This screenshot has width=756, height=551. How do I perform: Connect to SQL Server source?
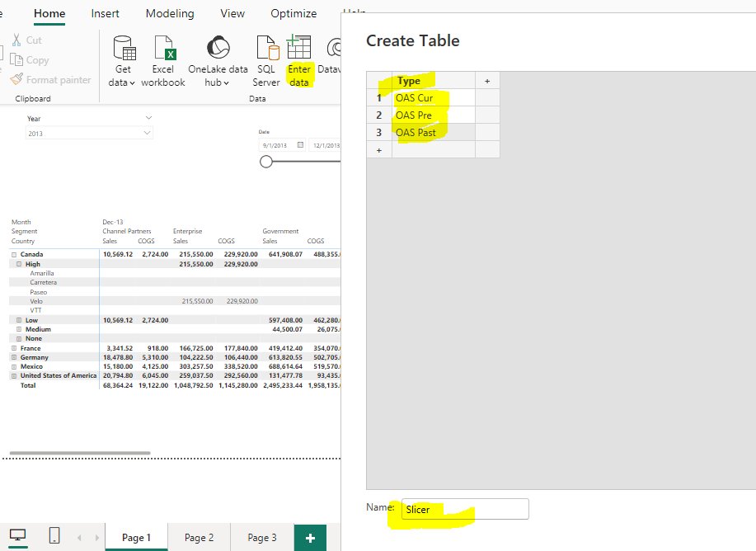click(x=266, y=61)
